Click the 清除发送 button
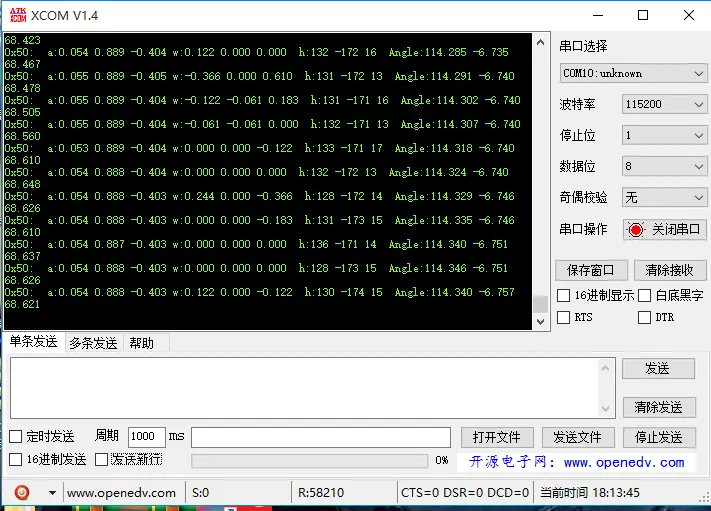 (x=658, y=407)
